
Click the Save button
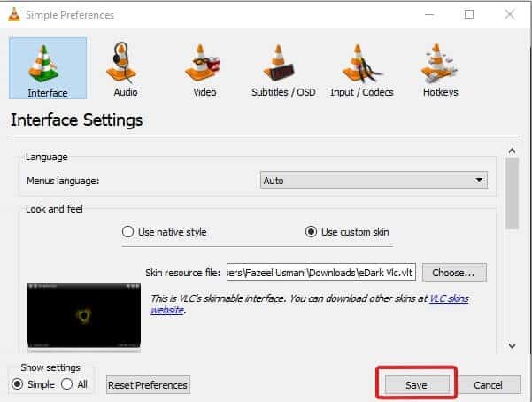[416, 384]
